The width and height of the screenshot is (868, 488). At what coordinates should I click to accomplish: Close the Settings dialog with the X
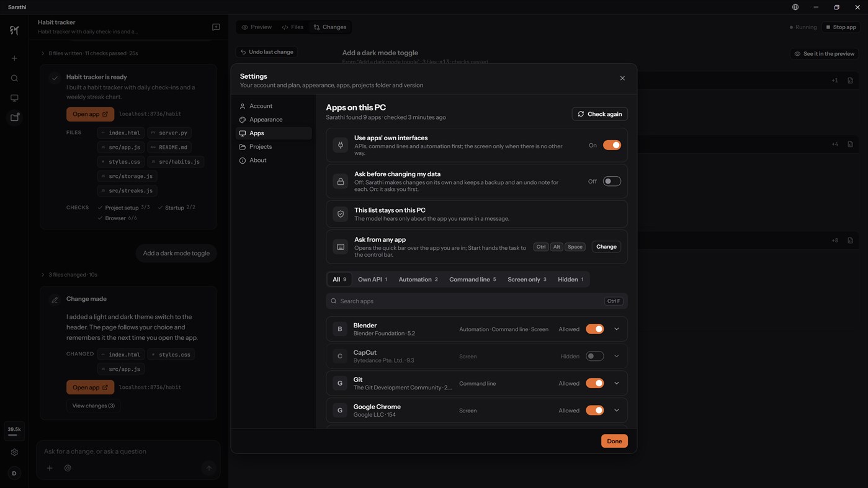point(622,78)
